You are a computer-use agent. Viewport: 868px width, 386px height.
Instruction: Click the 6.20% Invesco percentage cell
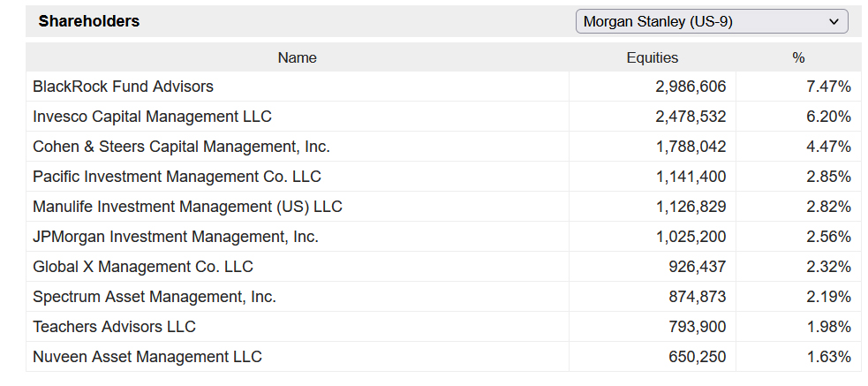[828, 117]
